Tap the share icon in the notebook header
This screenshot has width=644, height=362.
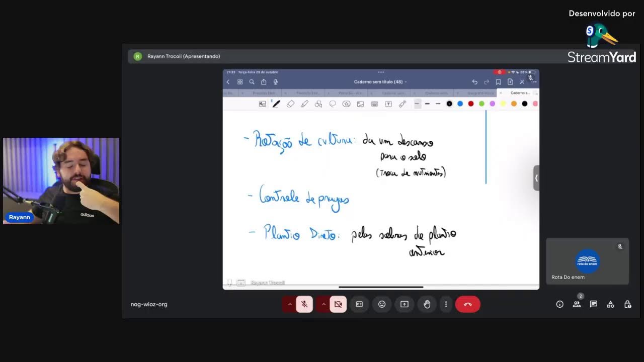pos(264,82)
